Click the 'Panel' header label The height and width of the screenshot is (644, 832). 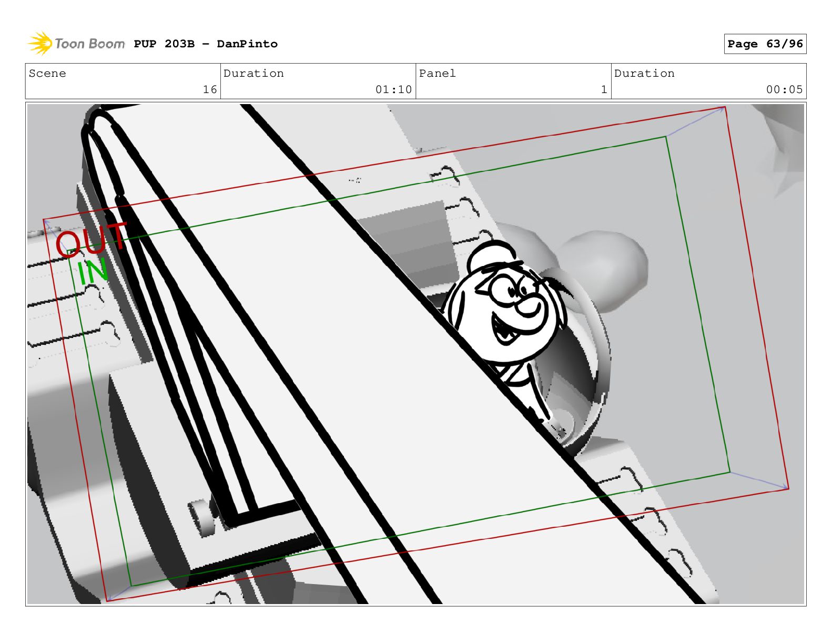click(438, 73)
